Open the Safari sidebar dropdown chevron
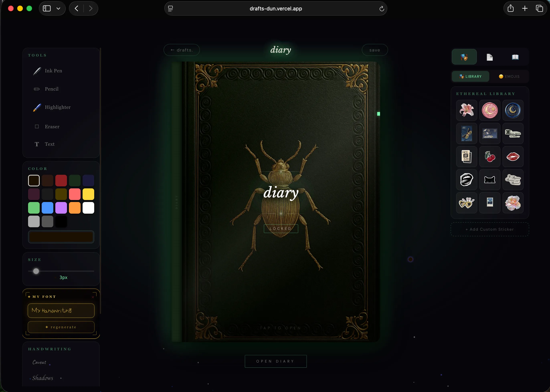 click(x=58, y=9)
